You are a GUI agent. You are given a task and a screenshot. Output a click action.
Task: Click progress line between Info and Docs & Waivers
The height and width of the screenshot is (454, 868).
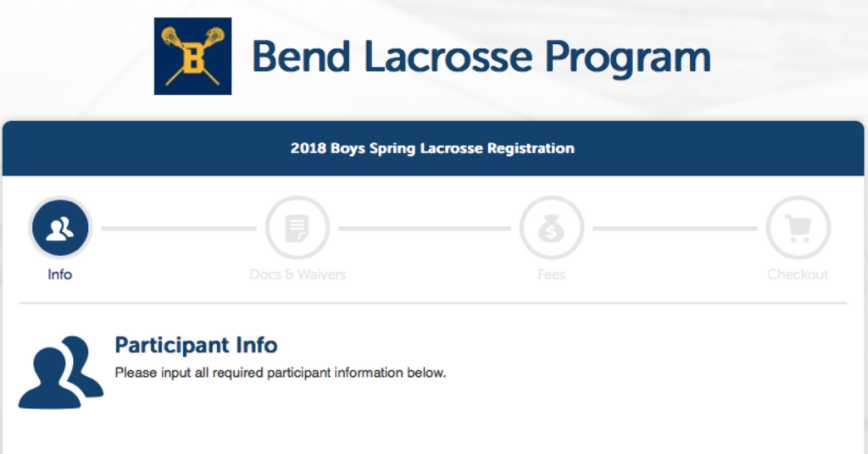pos(178,228)
